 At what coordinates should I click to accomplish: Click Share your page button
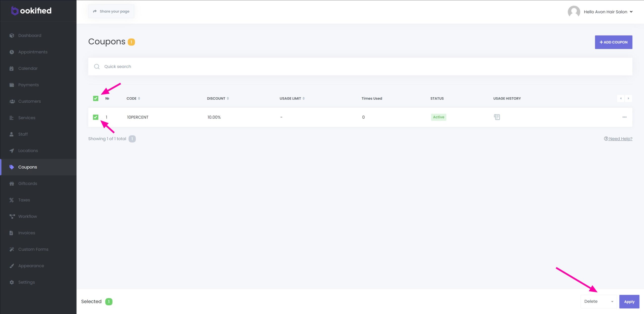tap(111, 11)
